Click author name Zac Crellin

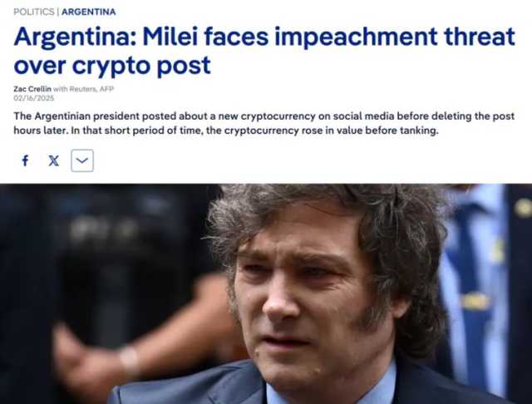pyautogui.click(x=32, y=89)
